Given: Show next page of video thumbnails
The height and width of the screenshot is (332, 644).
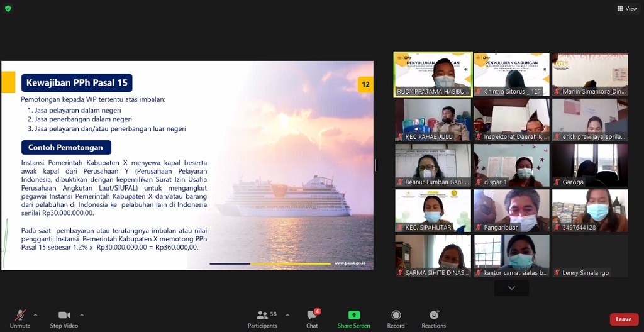Looking at the screenshot, I should [511, 288].
